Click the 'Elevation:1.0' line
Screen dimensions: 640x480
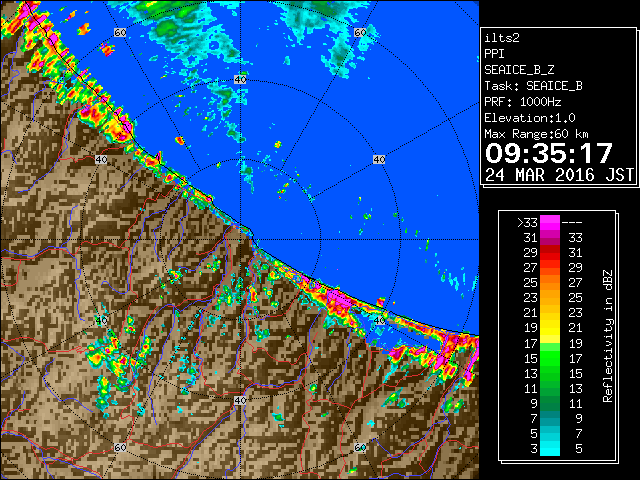click(529, 118)
